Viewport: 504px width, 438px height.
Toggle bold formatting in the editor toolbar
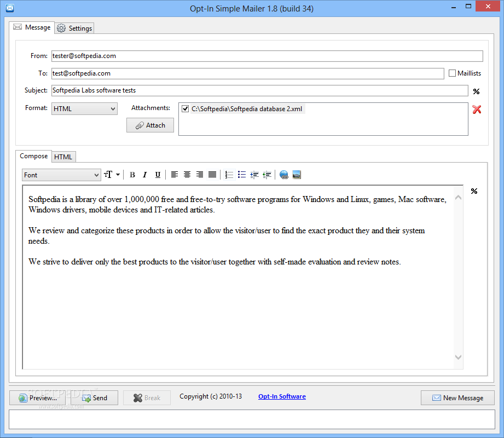point(132,175)
